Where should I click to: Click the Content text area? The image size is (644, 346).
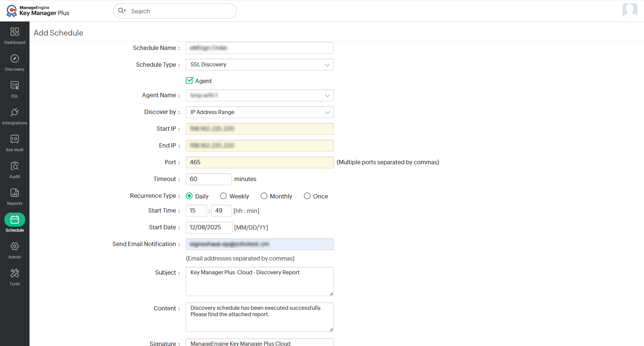(260, 317)
